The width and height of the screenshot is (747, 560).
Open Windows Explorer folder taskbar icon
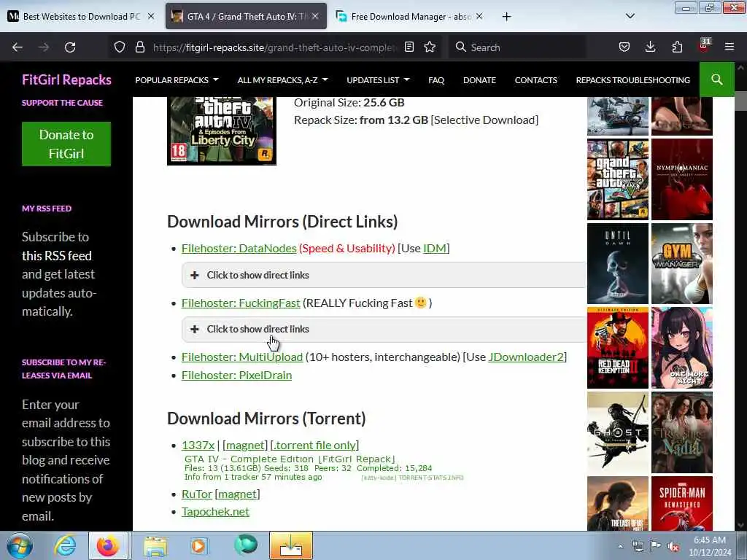[x=155, y=545]
